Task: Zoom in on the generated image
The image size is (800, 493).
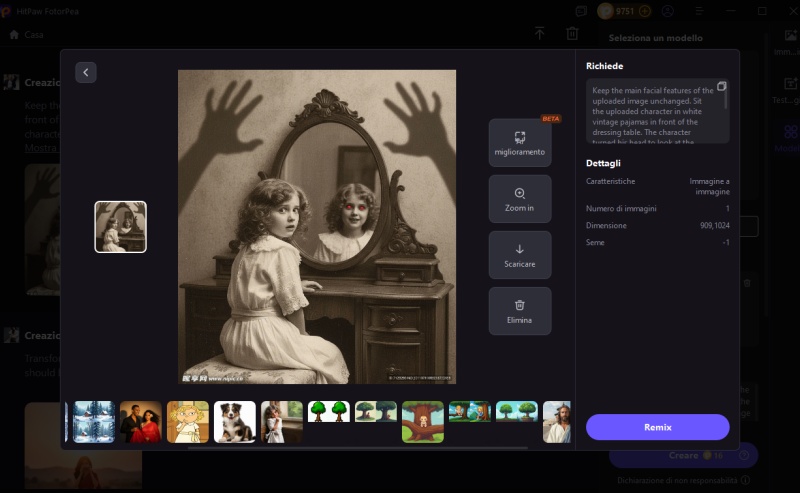Action: tap(520, 199)
